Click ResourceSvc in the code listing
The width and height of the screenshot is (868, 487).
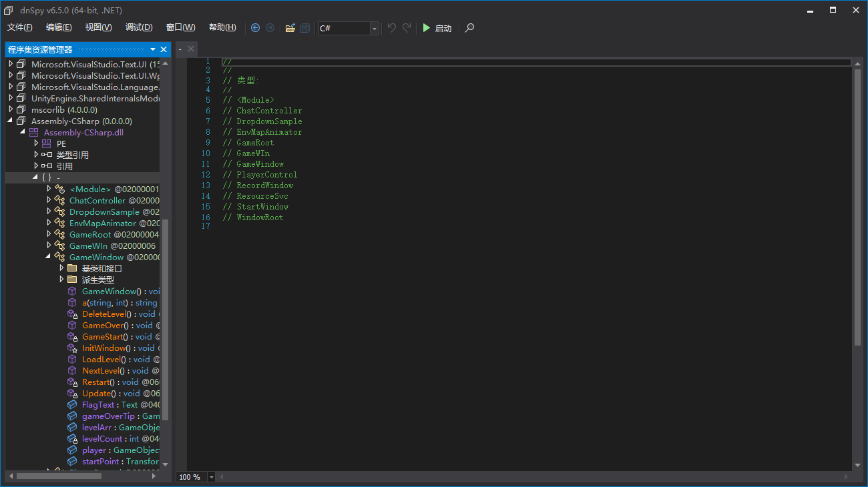click(262, 196)
